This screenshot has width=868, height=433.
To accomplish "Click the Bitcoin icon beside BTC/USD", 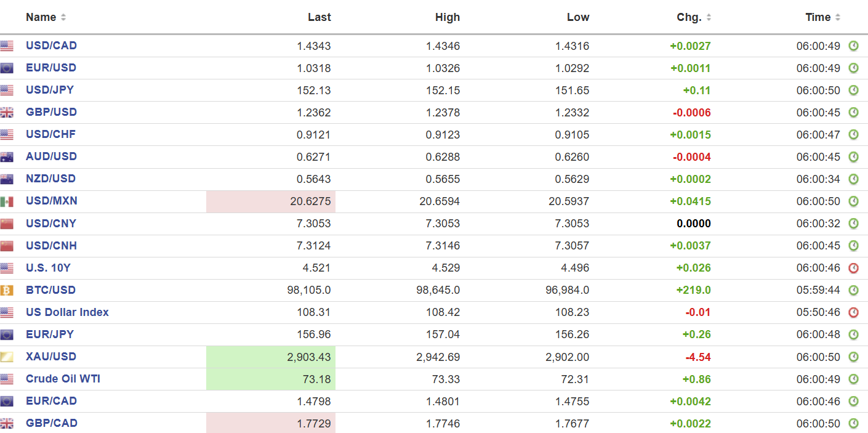I will point(7,290).
